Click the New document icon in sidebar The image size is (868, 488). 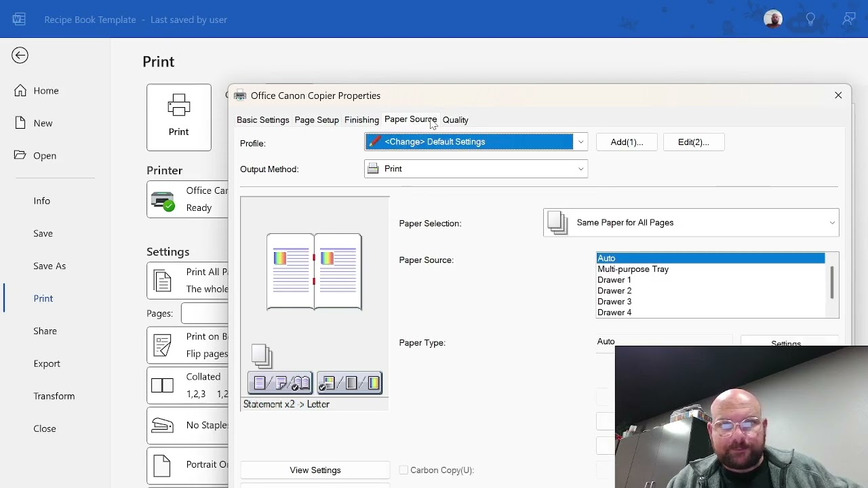click(20, 123)
